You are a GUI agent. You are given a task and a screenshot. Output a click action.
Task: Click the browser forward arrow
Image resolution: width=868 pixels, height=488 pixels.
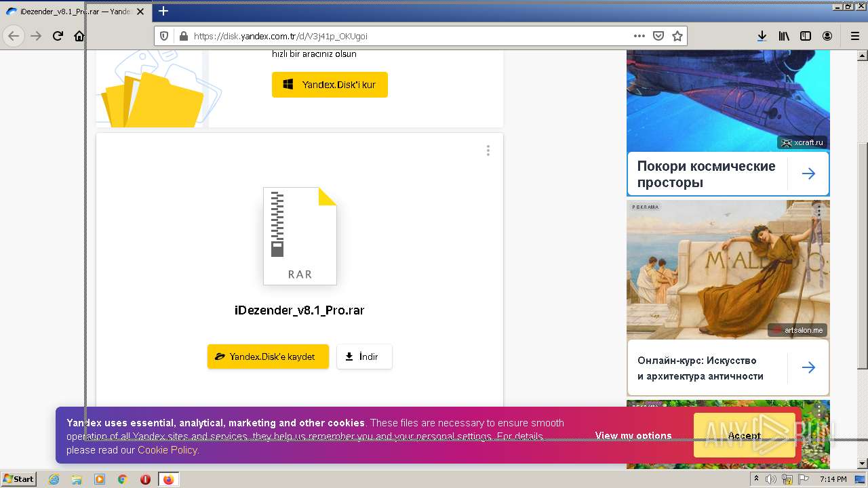click(x=36, y=36)
